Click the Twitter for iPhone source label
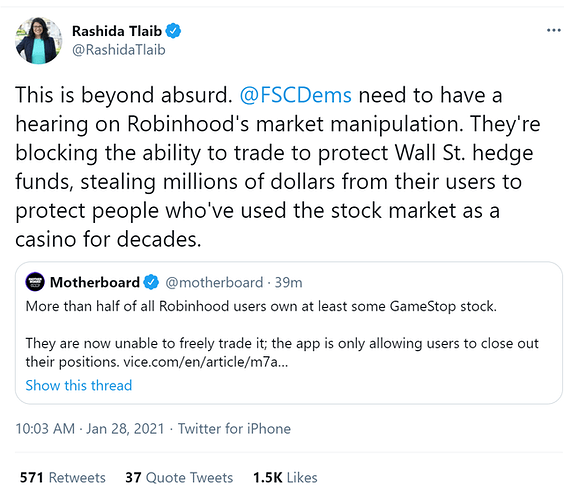 234,429
